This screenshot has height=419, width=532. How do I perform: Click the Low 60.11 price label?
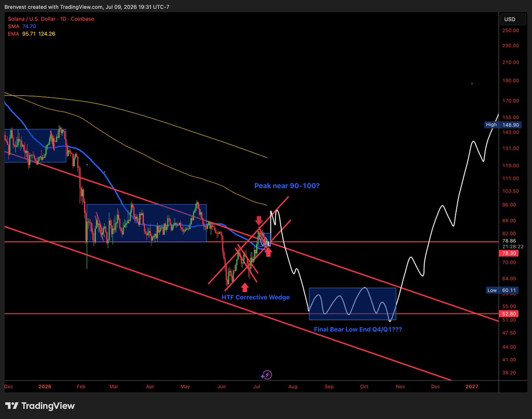[502, 291]
